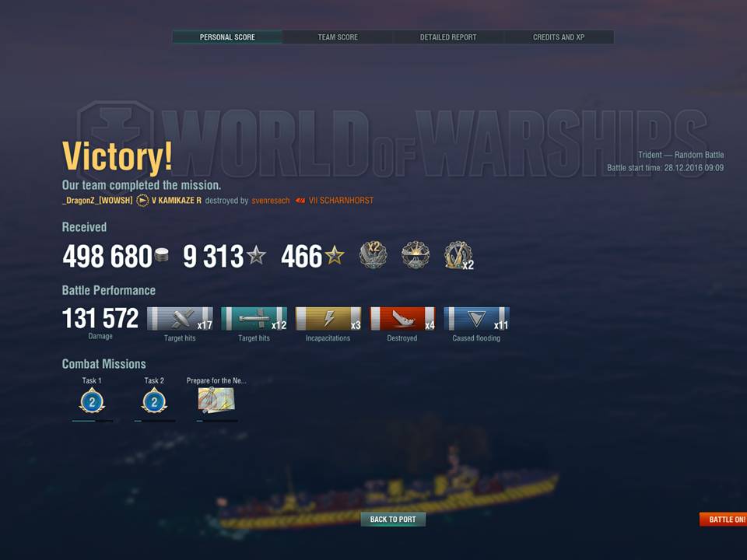Viewport: 747px width, 560px height.
Task: Switch to the Team Score tab
Action: (338, 37)
